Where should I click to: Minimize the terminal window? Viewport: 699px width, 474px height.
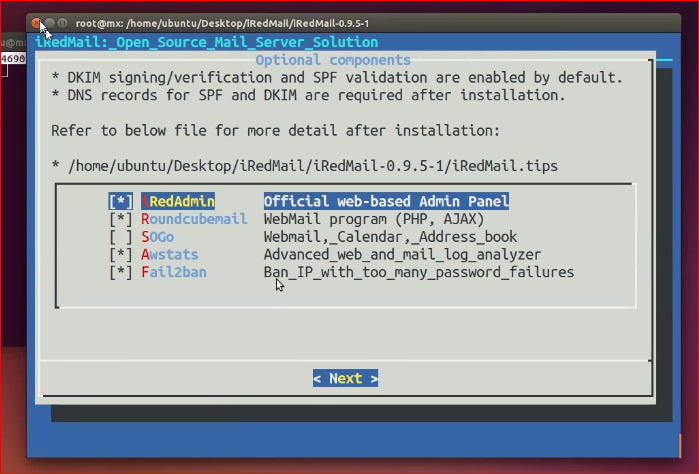(x=49, y=23)
